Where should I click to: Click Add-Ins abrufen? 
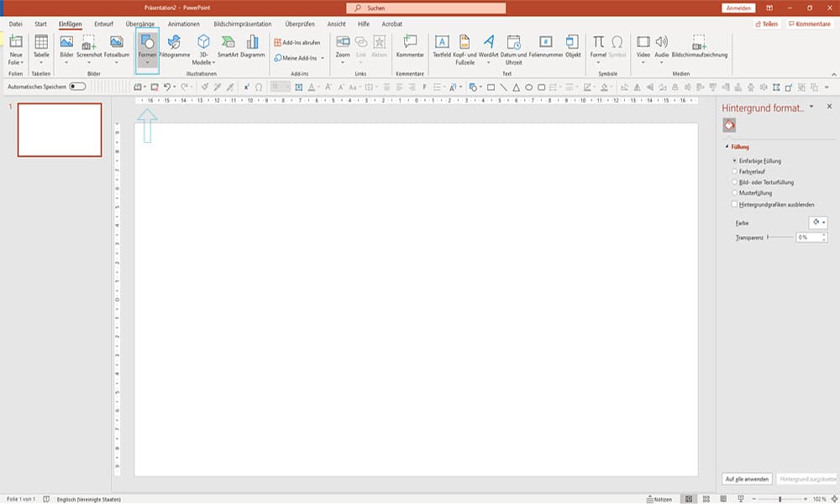point(297,42)
